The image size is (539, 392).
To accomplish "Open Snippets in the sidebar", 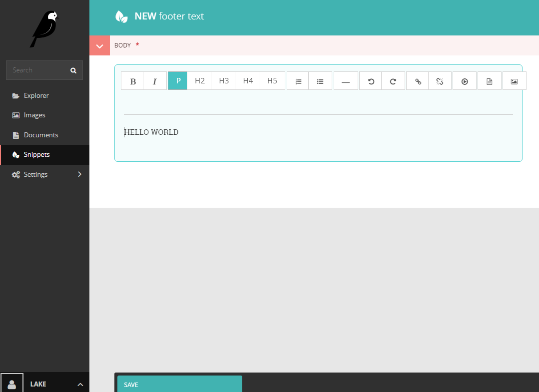I will (x=44, y=155).
